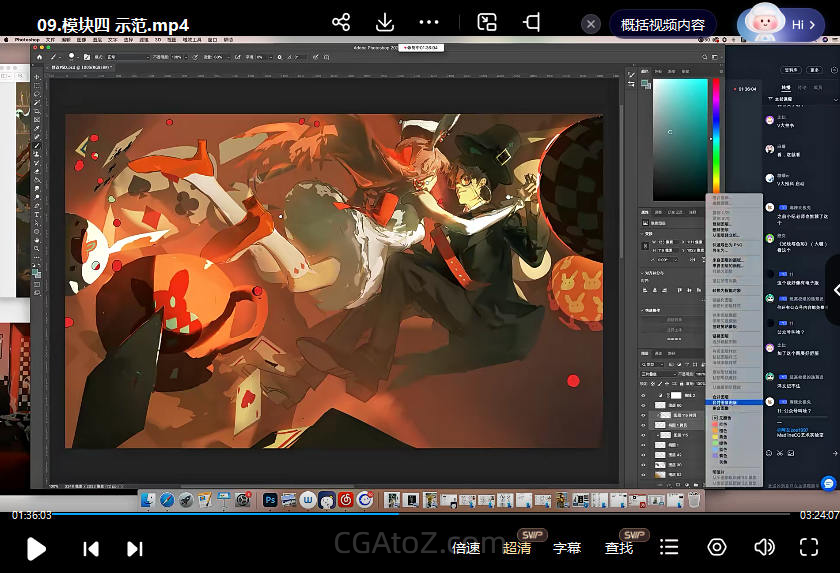Select the highlighted blue context menu entry
840x573 pixels.
click(733, 402)
